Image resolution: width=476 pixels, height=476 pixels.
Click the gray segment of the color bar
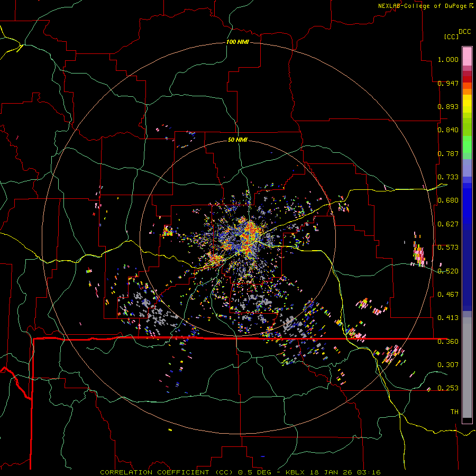tap(467, 368)
